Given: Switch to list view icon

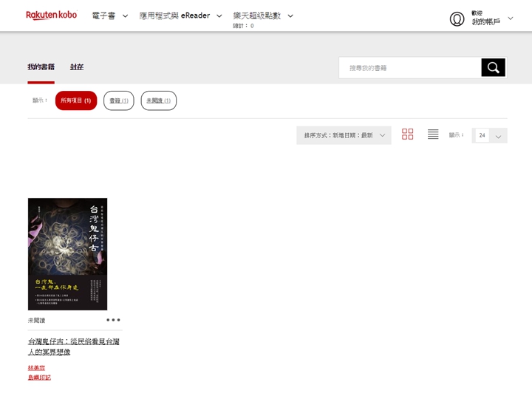Looking at the screenshot, I should pyautogui.click(x=433, y=134).
